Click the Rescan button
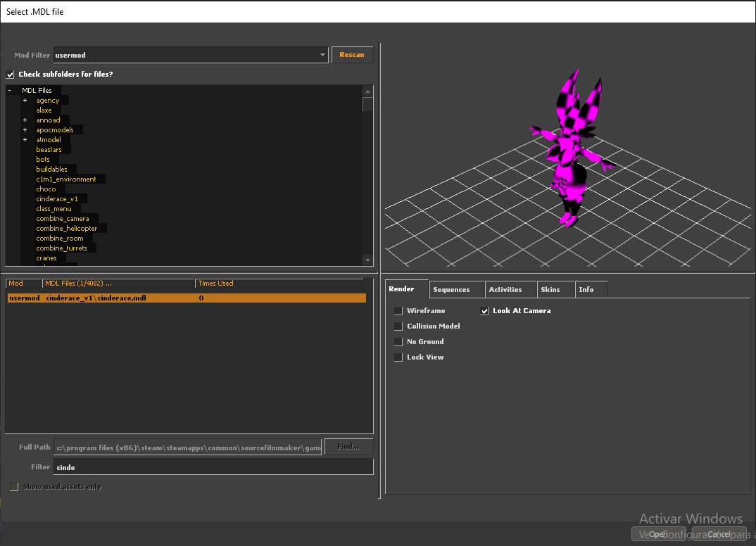 [352, 54]
